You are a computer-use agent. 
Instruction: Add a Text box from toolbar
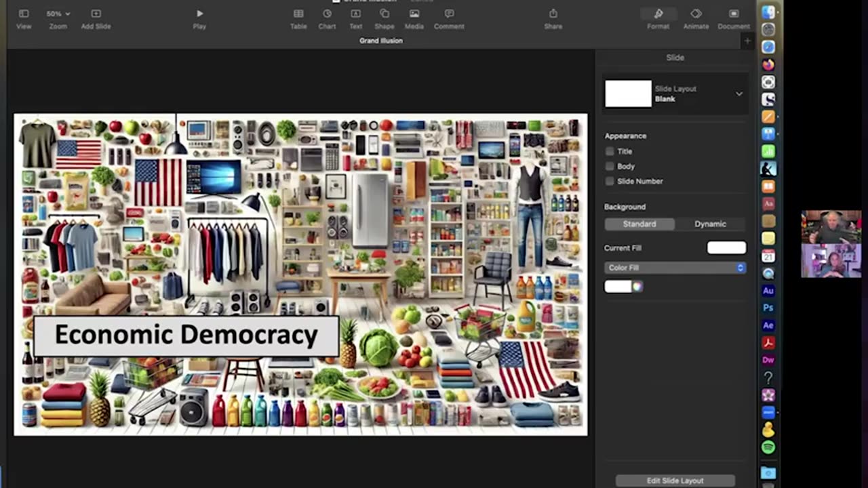pyautogui.click(x=355, y=18)
